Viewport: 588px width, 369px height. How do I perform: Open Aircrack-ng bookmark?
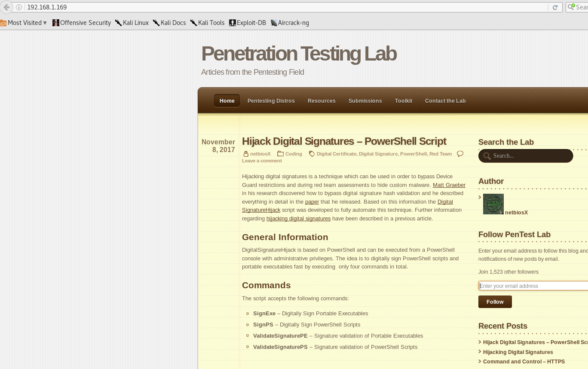tap(290, 23)
